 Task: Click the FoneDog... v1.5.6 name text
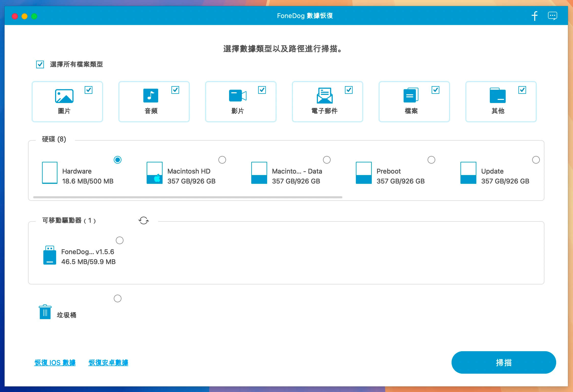point(88,252)
